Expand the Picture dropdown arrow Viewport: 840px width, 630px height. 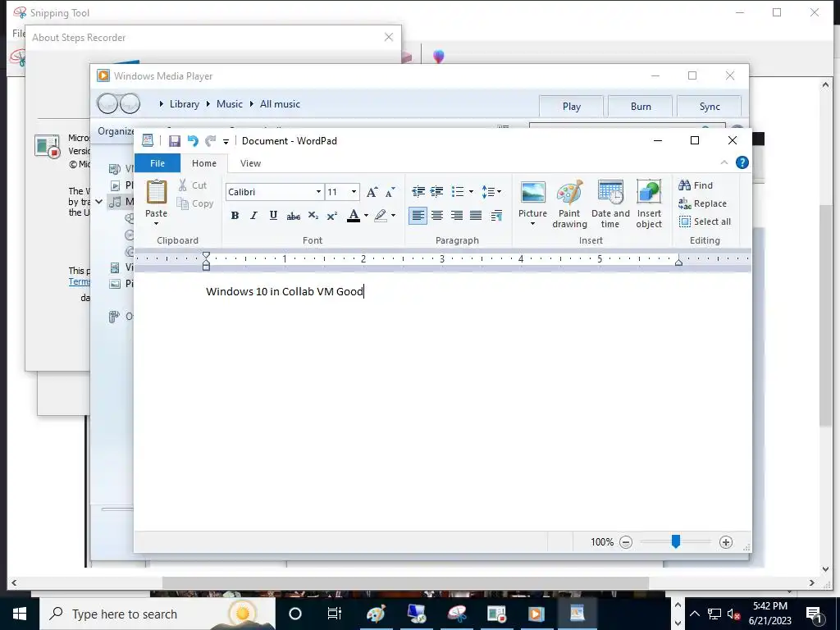[x=532, y=224]
